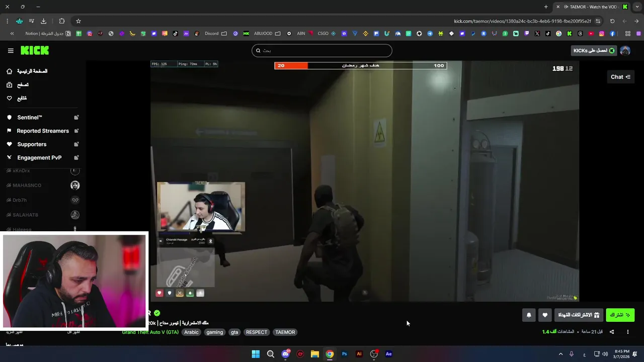The height and width of the screenshot is (362, 644).
Task: Click the heart follow icon button
Action: (545, 315)
